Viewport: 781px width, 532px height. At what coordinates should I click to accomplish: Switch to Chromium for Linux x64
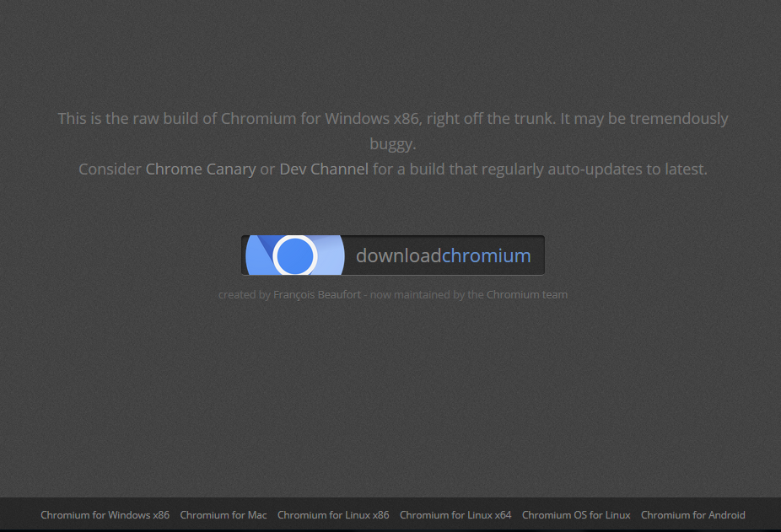(455, 515)
